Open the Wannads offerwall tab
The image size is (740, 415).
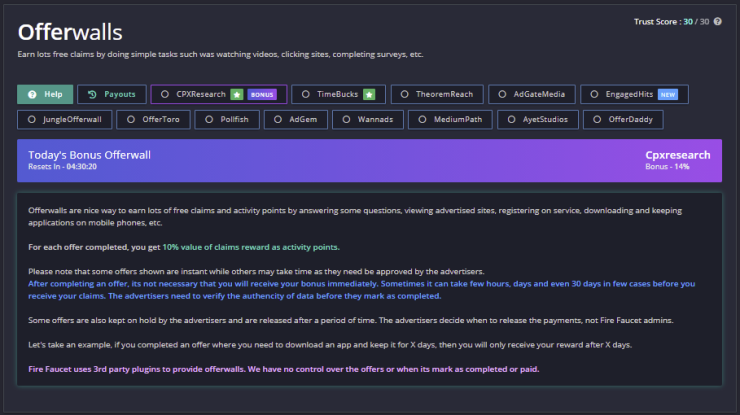tap(368, 119)
